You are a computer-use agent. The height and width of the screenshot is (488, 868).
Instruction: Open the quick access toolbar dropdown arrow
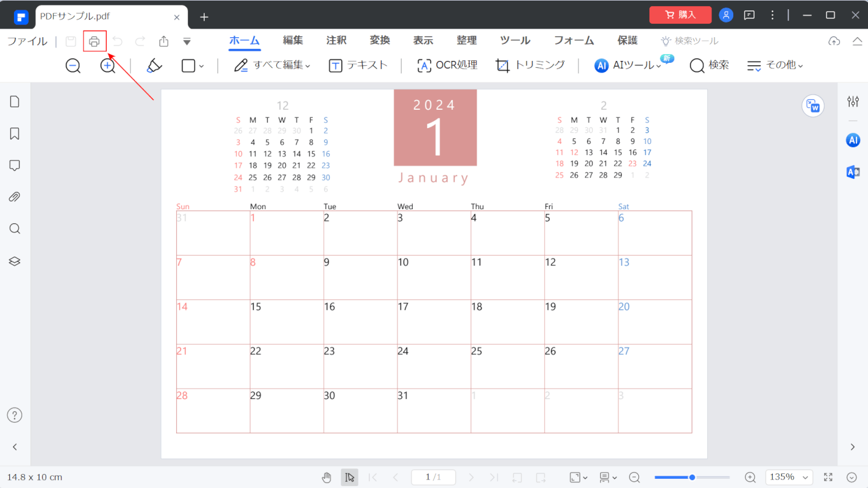click(x=187, y=42)
